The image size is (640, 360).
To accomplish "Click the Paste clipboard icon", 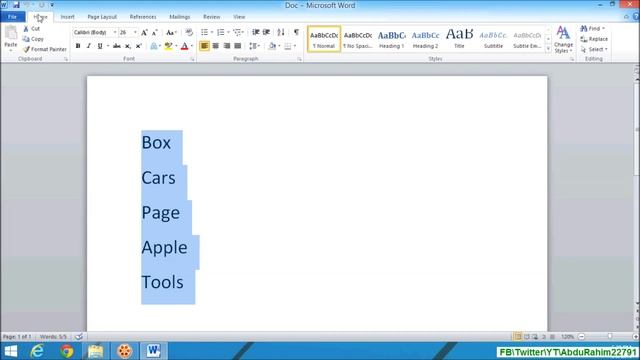I will [11, 33].
